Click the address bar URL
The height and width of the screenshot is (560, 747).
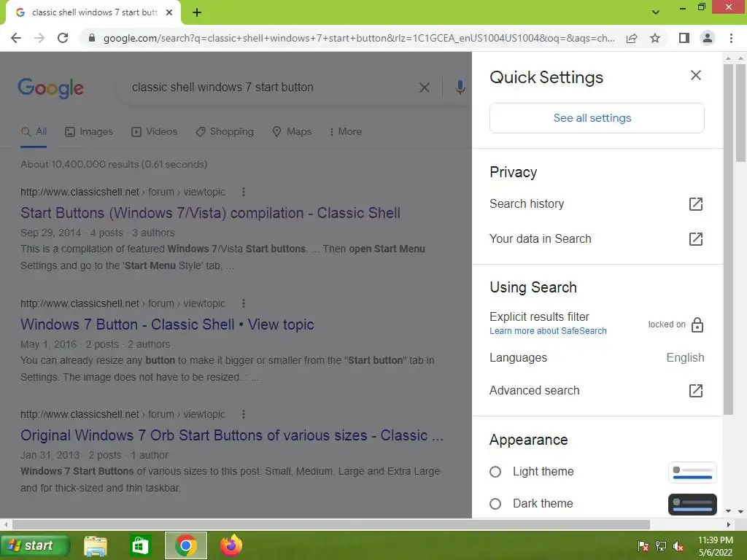(359, 38)
